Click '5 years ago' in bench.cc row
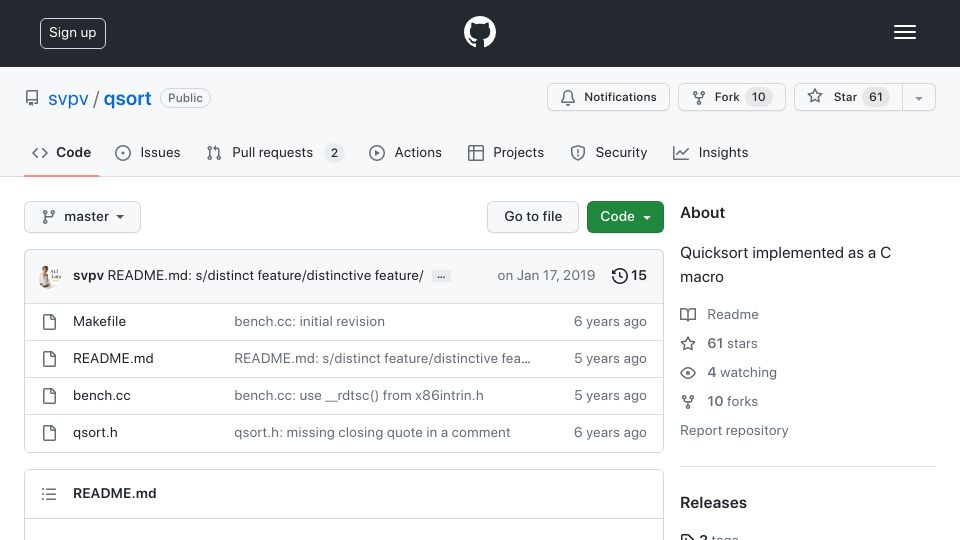The image size is (960, 540). tap(610, 396)
